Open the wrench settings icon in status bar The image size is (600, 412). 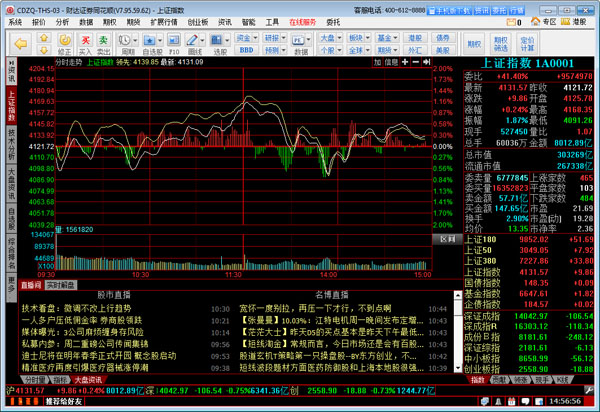[x=589, y=390]
